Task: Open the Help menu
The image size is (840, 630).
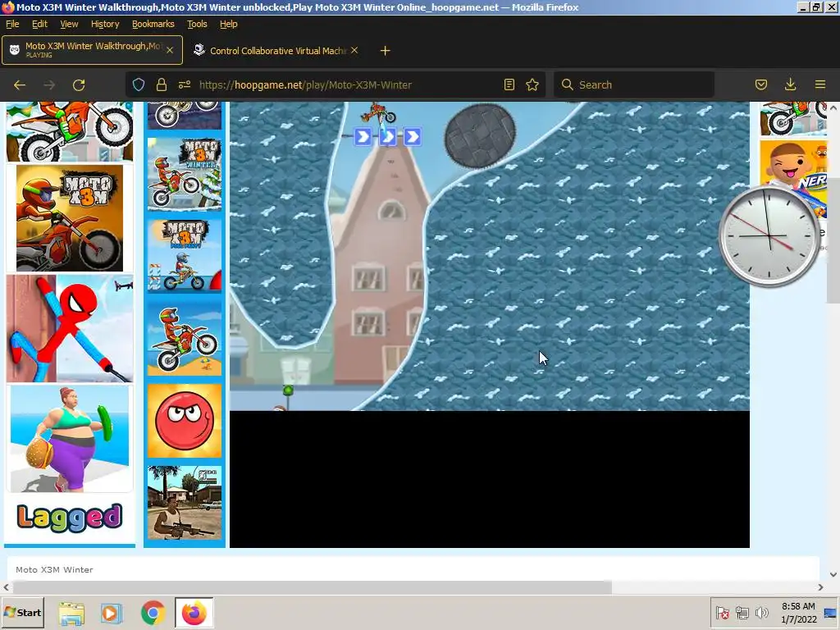Action: tap(229, 24)
